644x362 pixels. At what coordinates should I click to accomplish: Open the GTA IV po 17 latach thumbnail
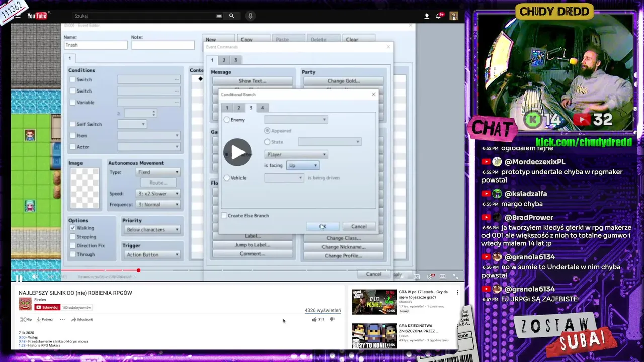374,302
